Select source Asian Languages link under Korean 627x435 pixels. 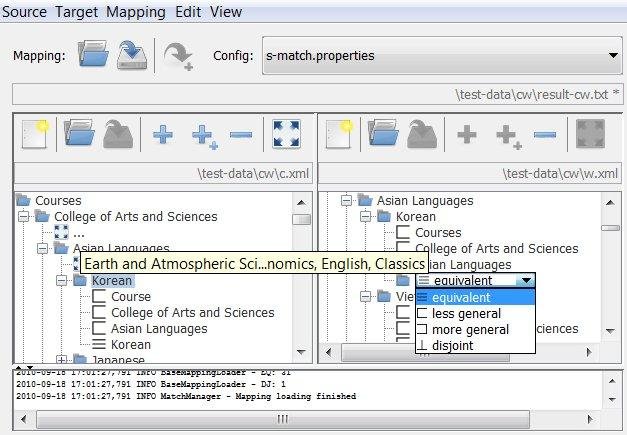[159, 329]
